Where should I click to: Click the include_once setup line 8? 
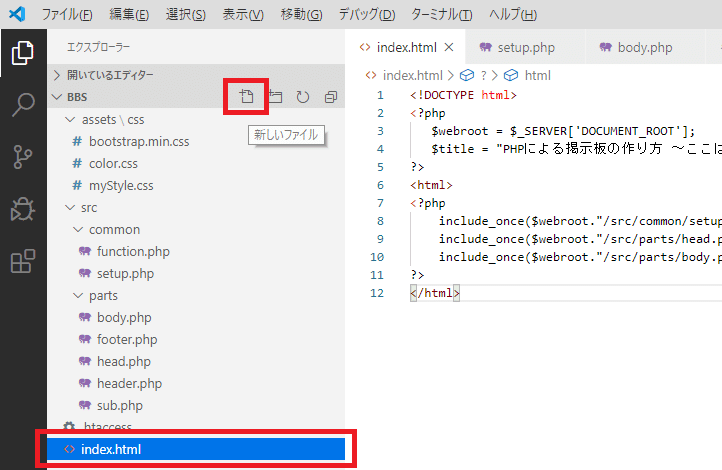[x=580, y=220]
